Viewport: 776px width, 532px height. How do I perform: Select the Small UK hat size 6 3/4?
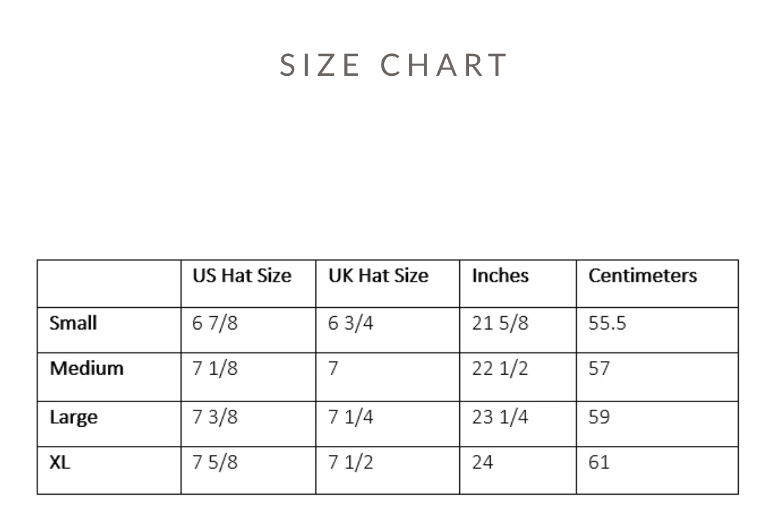350,323
